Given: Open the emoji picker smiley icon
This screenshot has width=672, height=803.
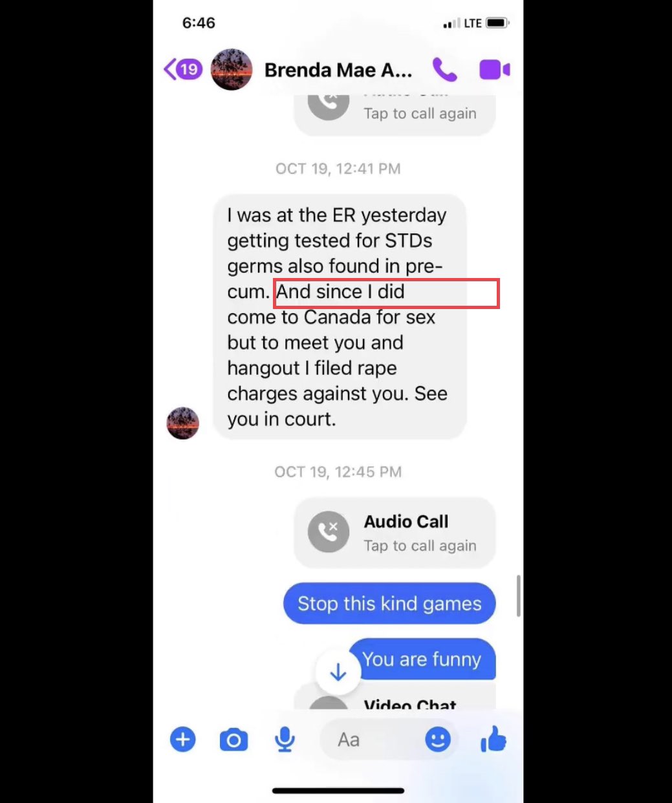Looking at the screenshot, I should (438, 740).
